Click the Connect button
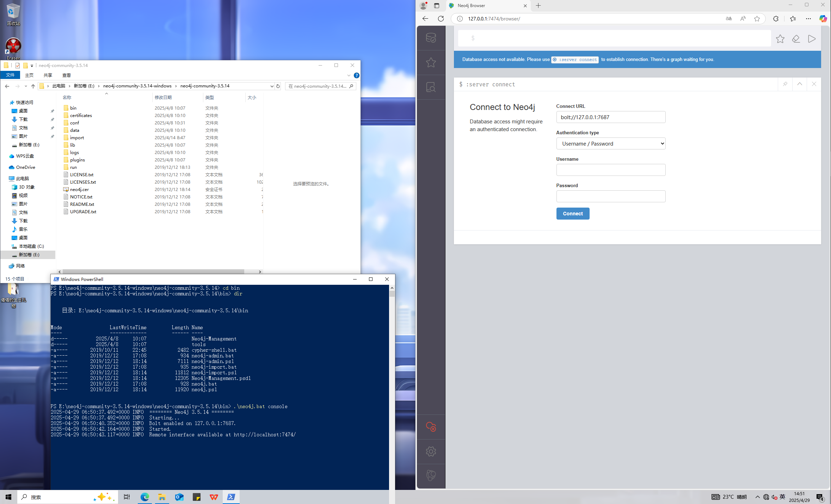831x504 pixels. (572, 214)
